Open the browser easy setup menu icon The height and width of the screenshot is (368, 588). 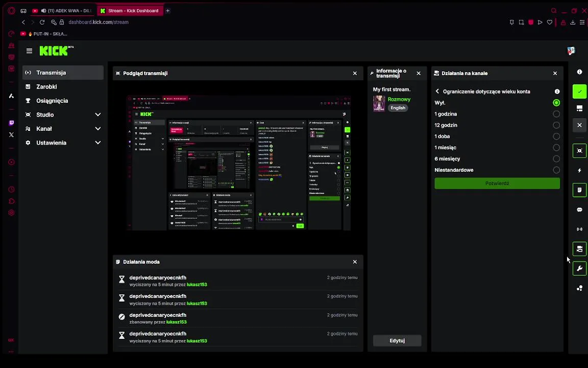tap(582, 22)
